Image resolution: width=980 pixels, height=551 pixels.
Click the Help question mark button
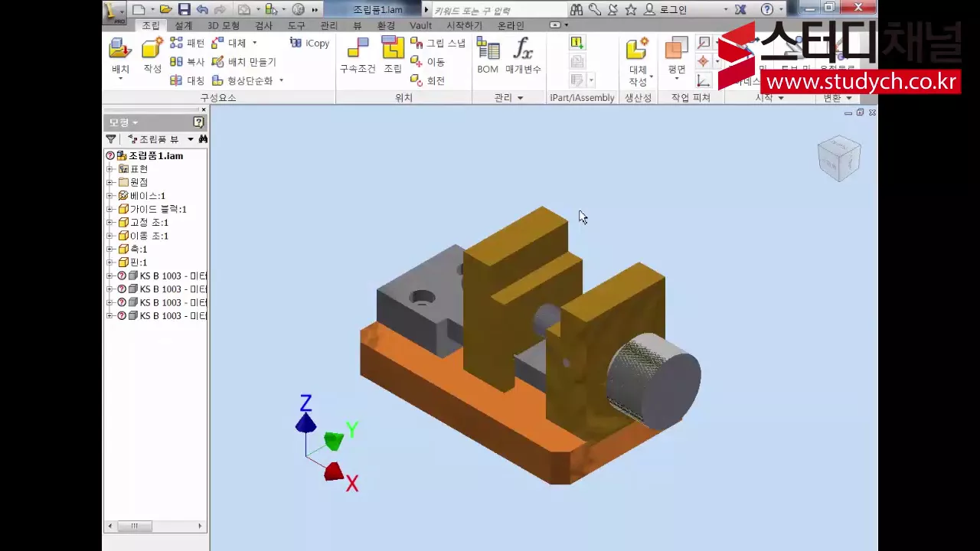tap(767, 9)
